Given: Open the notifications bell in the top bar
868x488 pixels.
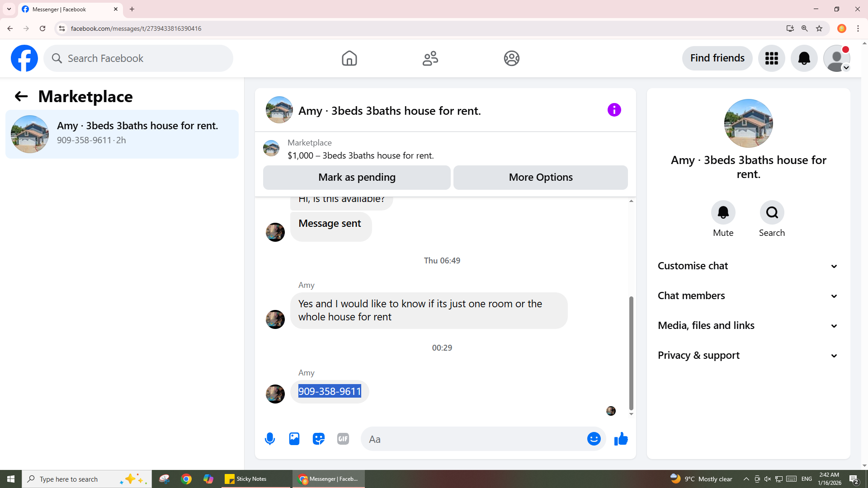Looking at the screenshot, I should [804, 58].
